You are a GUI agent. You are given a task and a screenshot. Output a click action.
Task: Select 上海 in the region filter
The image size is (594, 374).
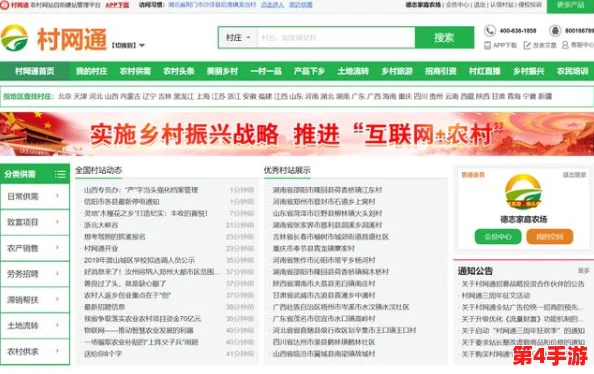(x=203, y=96)
